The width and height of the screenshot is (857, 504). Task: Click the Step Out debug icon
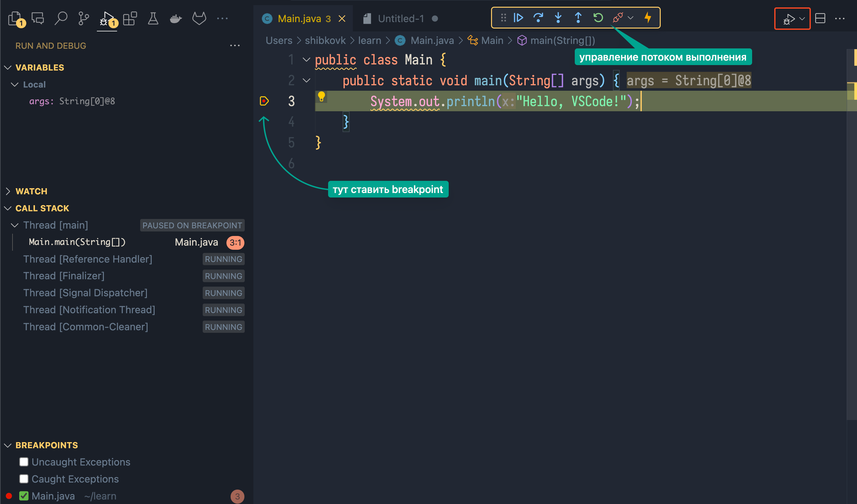(577, 17)
